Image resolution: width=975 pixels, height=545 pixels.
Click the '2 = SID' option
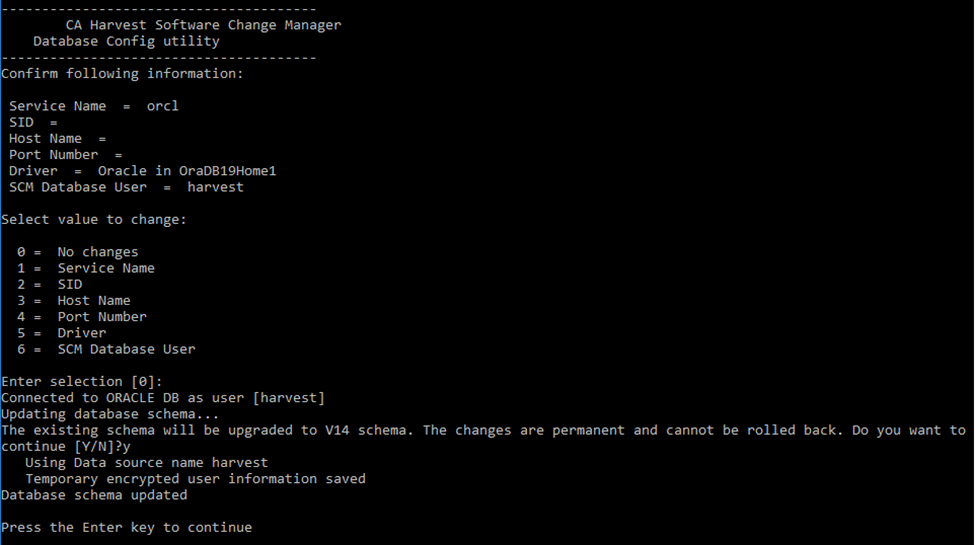coord(50,284)
